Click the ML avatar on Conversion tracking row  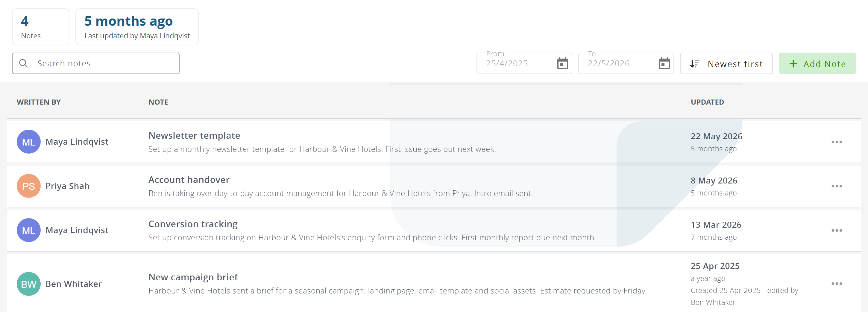(29, 230)
